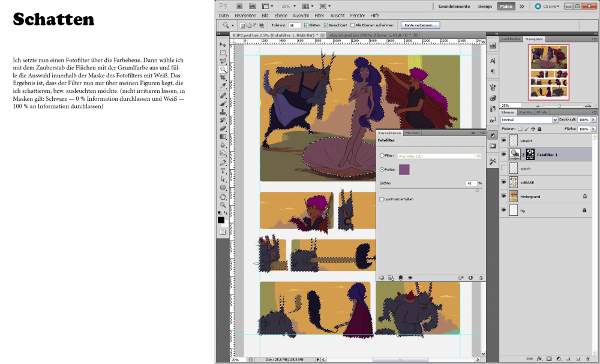Select the Filter radio button

click(382, 155)
